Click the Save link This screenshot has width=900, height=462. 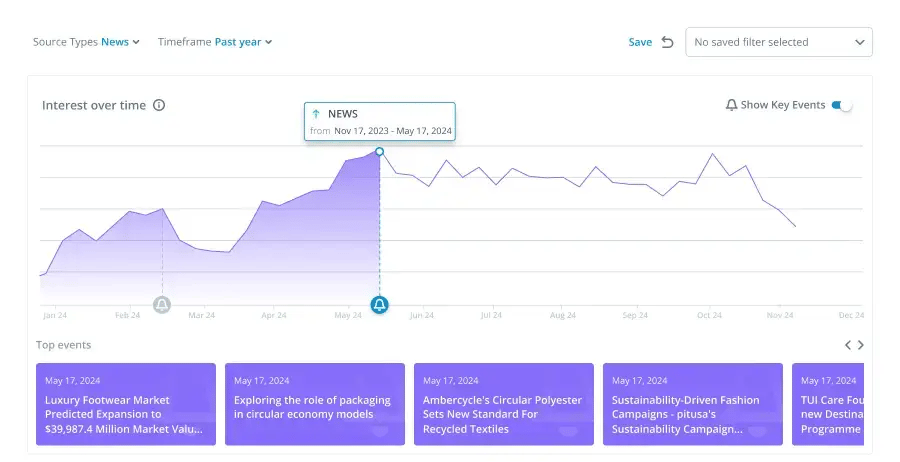pos(640,42)
